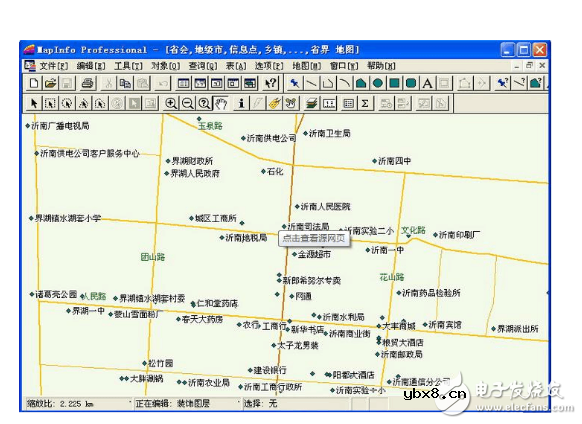Open a New Layout window
Screen dimensions: 582x424
pos(233,83)
